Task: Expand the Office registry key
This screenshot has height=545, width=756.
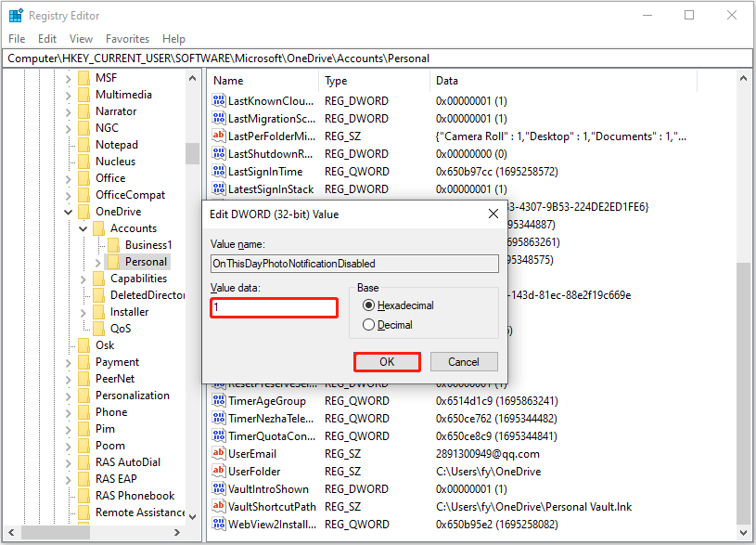Action: 69,177
